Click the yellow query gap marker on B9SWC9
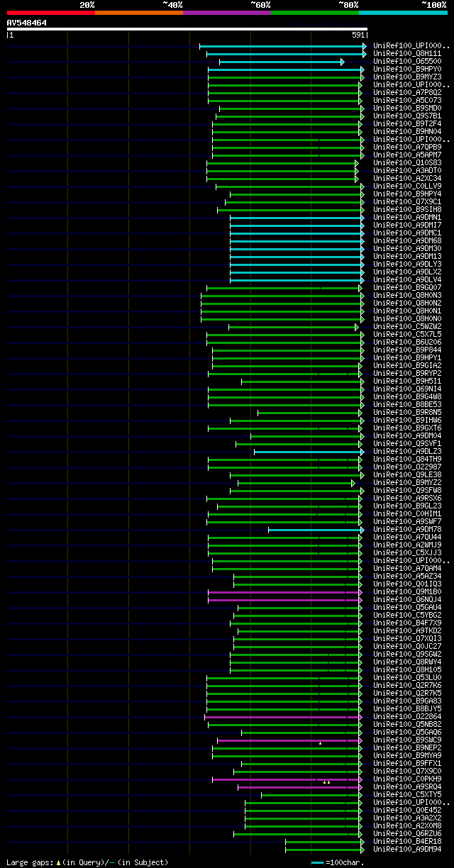The image size is (454, 868). [320, 743]
